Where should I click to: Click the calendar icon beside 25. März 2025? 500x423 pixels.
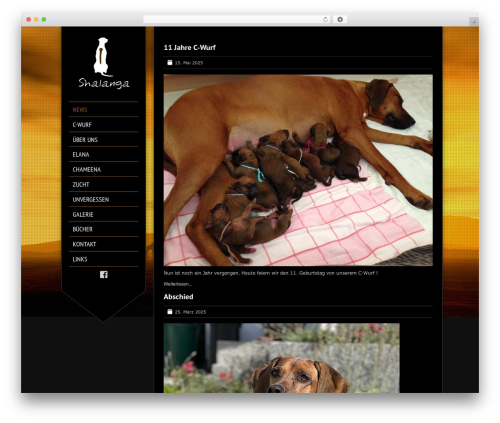(170, 312)
